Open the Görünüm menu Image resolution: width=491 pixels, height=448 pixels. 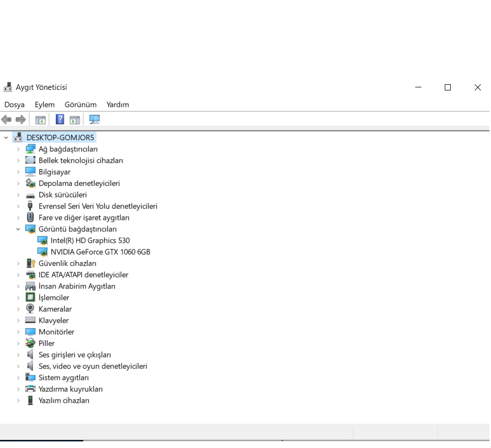coord(80,105)
